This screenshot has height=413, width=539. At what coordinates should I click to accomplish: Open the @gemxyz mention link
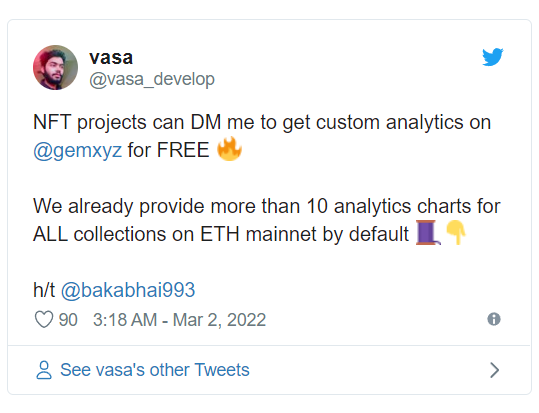[x=77, y=150]
